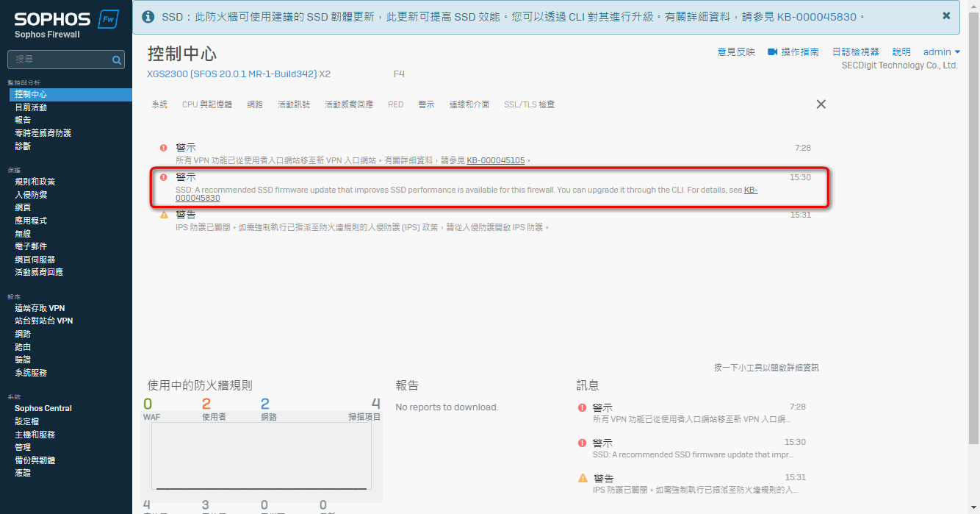Click the red alert icon for 15:30 SSD alert

(x=163, y=177)
